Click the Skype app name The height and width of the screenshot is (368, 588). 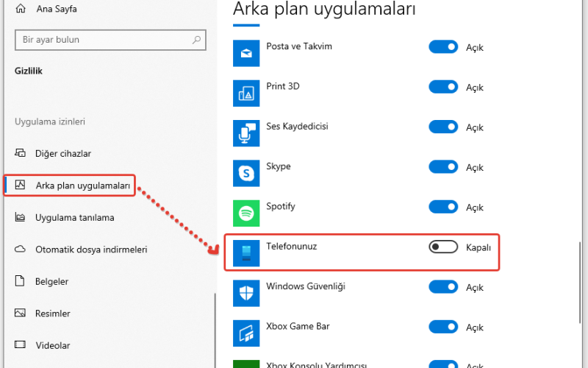[x=279, y=166]
